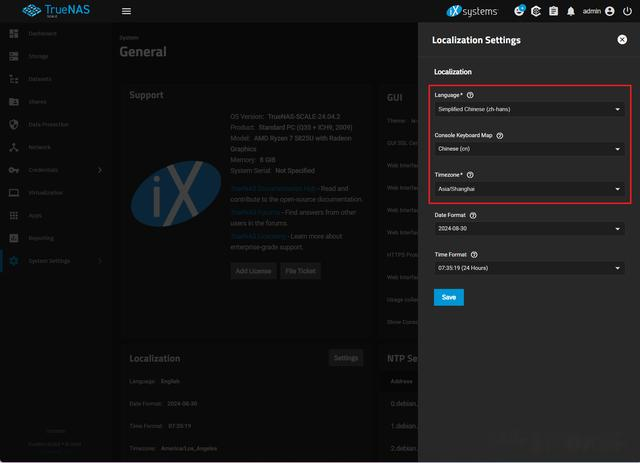Open the Date Format dropdown

(x=529, y=229)
